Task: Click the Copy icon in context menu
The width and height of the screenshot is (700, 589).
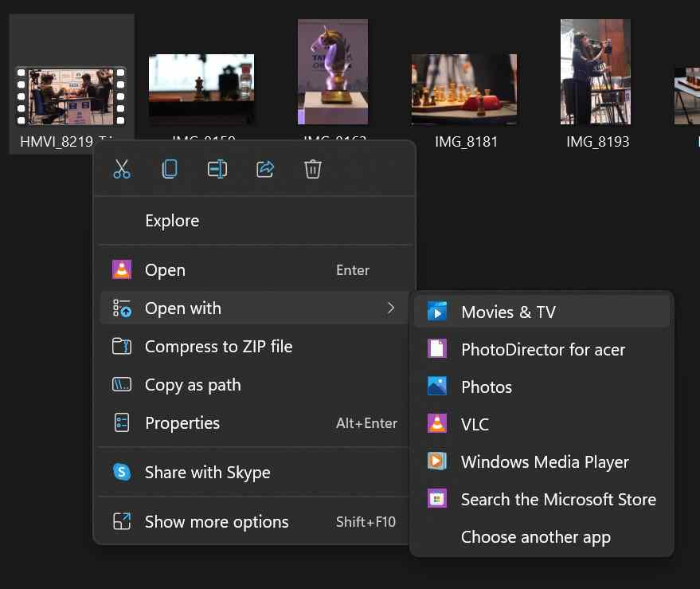Action: tap(170, 170)
